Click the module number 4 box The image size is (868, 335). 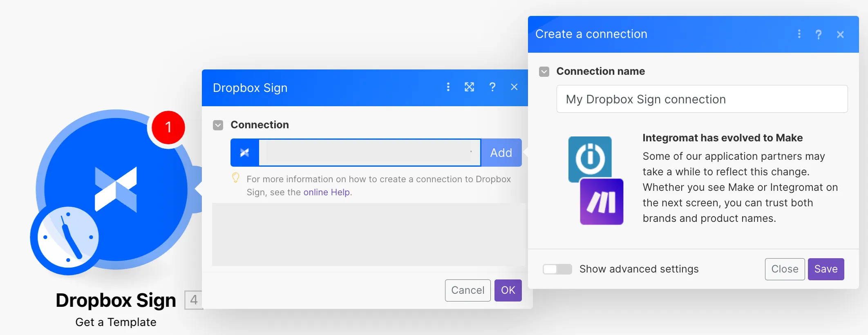(x=194, y=300)
